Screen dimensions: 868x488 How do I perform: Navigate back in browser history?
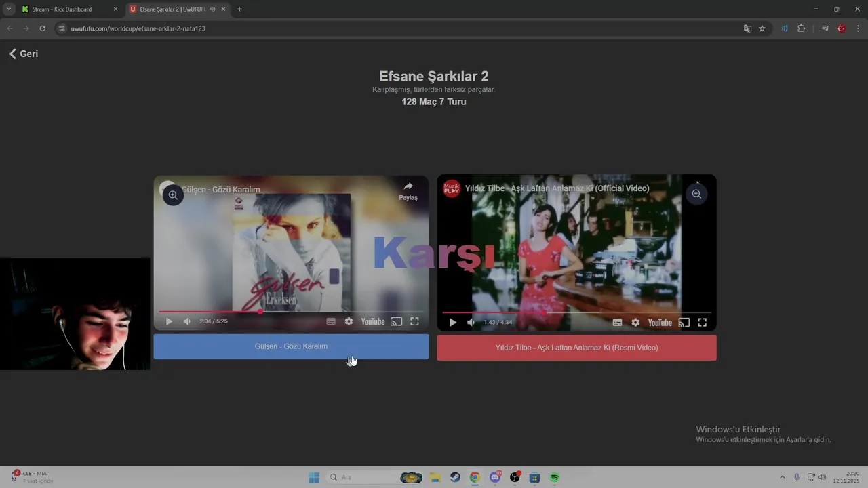pyautogui.click(x=9, y=28)
